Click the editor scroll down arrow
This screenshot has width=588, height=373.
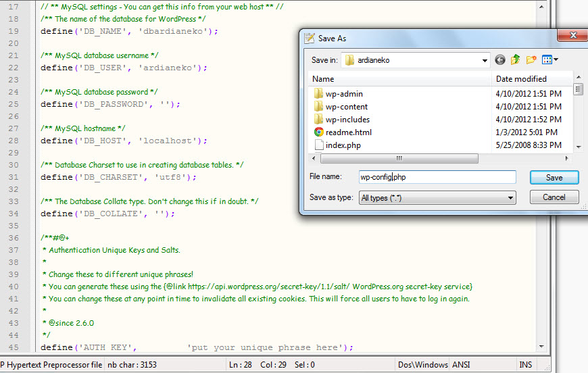(541, 347)
